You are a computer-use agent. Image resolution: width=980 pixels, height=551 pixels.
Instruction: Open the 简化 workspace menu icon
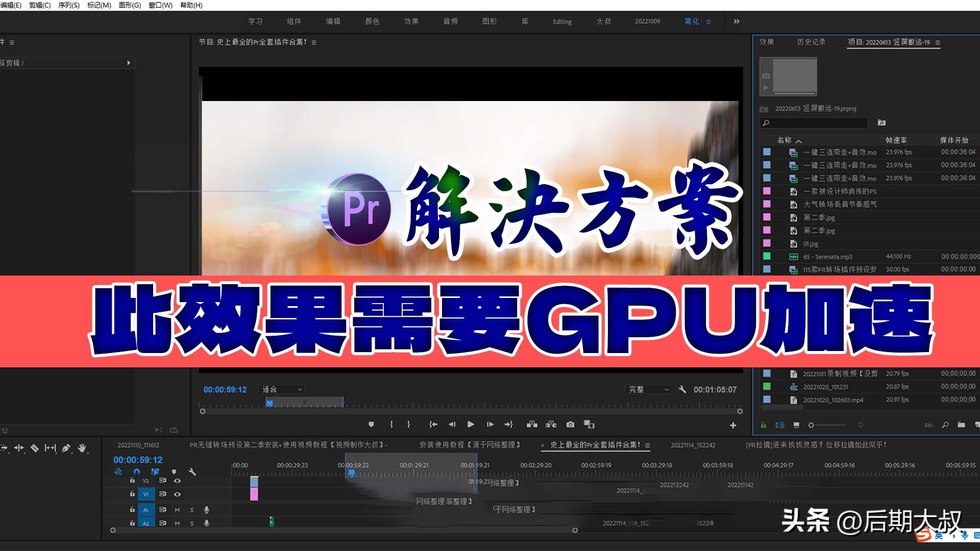(x=708, y=21)
